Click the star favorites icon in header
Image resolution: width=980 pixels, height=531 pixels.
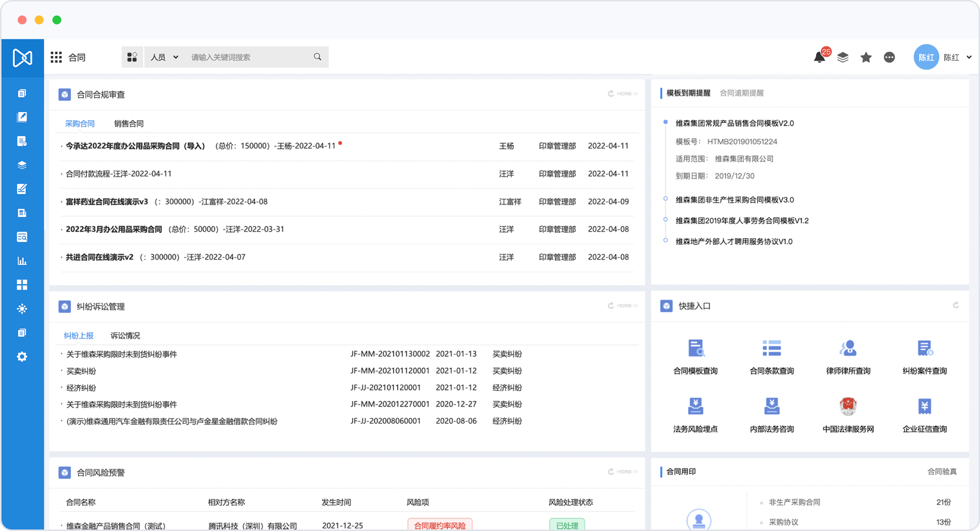coord(866,57)
